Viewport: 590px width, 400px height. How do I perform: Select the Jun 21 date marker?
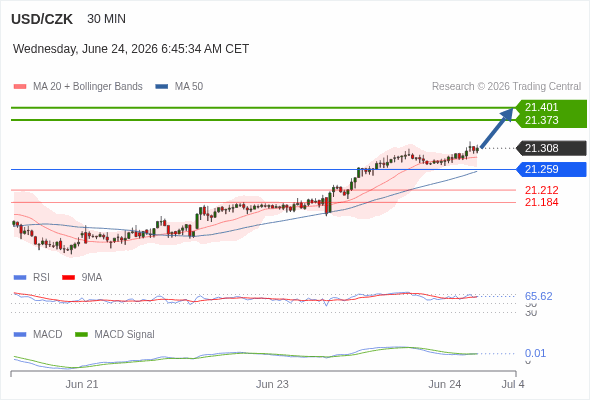pyautogui.click(x=82, y=384)
